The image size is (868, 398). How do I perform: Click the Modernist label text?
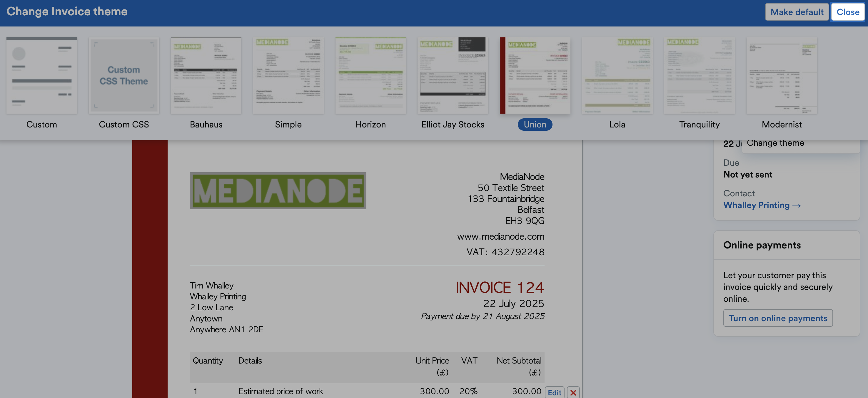[781, 125]
